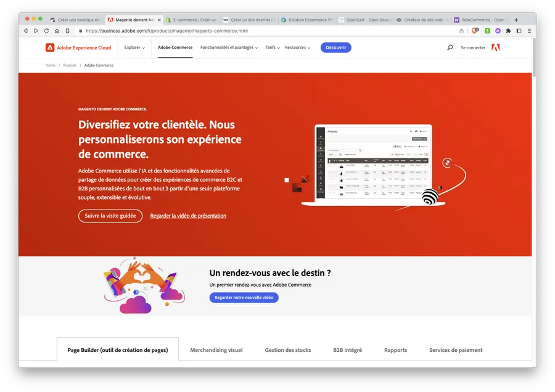Switch to the Solution Ecommerce tab
Image resolution: width=555 pixels, height=392 pixels.
(x=307, y=20)
